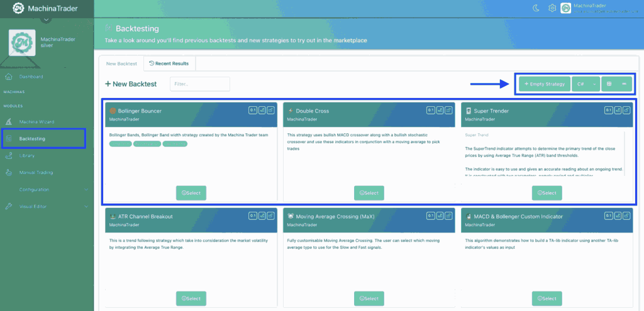Screen dimensions: 644x311
Task: Click the Super Trender strategy icon
Action: coord(468,111)
